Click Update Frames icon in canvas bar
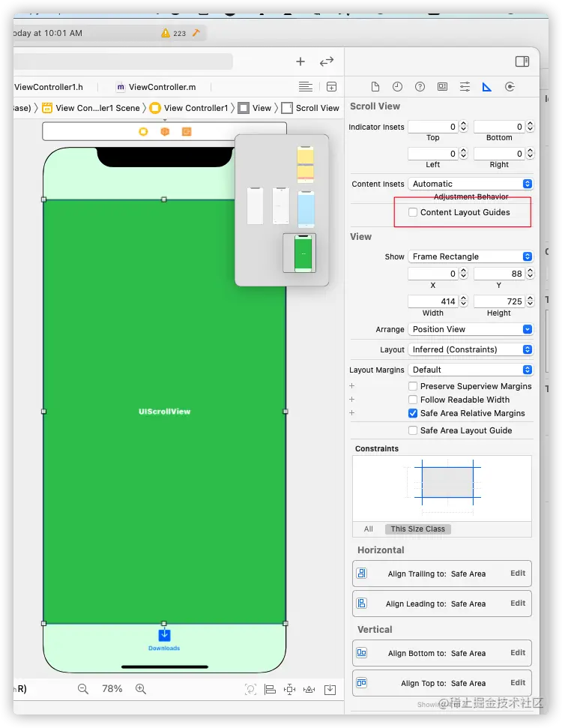Viewport: 562px width, 728px height. 250,690
